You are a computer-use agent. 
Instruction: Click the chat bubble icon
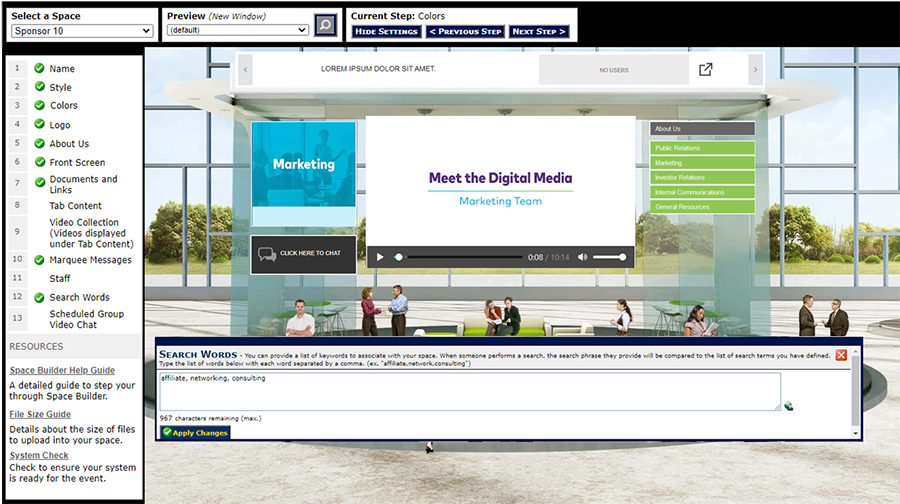[267, 253]
